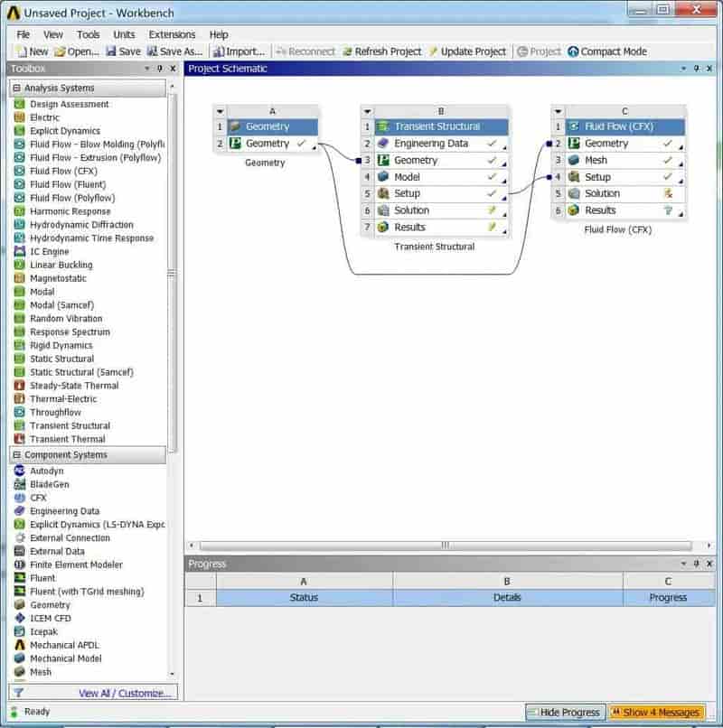The image size is (723, 728).
Task: Show the 4 messages panel
Action: [656, 712]
